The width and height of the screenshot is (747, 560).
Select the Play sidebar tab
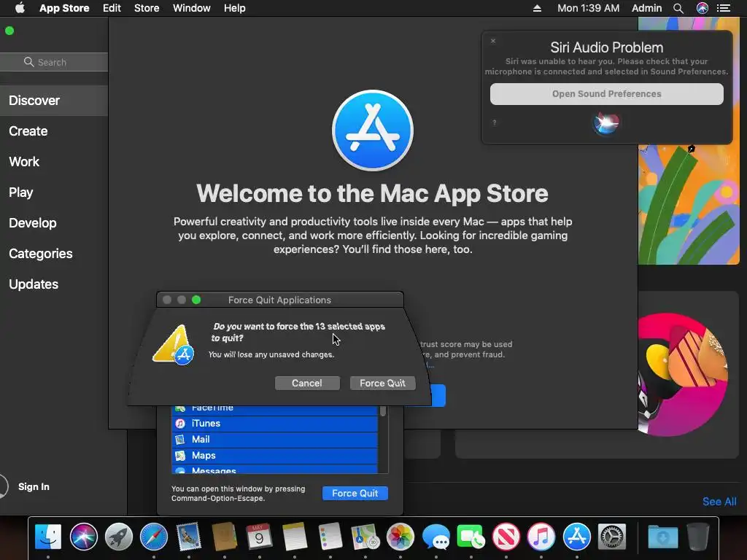(54, 192)
